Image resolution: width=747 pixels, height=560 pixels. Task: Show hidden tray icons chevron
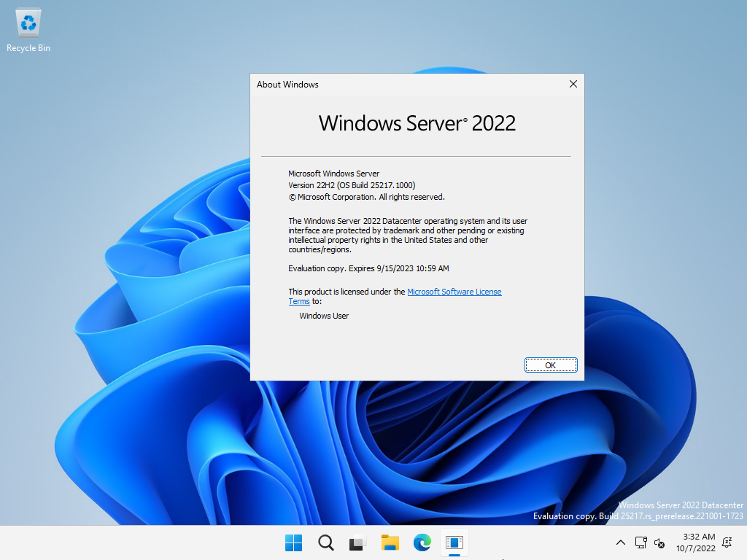(620, 542)
